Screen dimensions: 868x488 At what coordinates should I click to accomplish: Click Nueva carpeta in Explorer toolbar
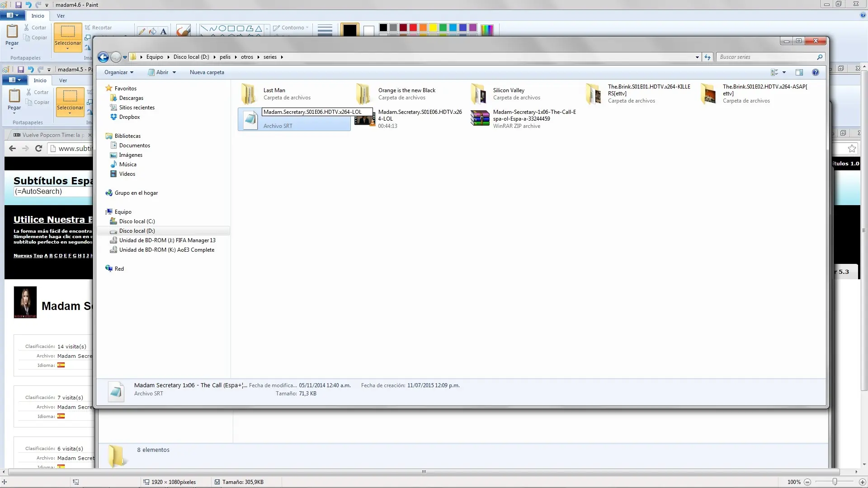207,72
